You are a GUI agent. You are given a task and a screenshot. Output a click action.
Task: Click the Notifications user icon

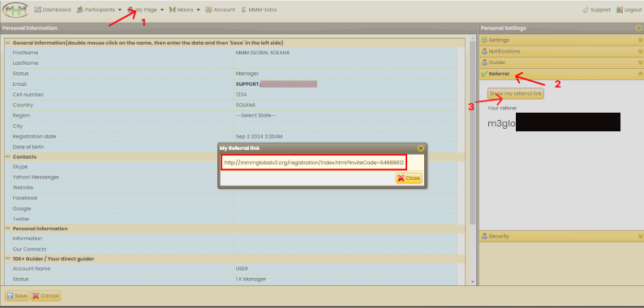point(484,51)
